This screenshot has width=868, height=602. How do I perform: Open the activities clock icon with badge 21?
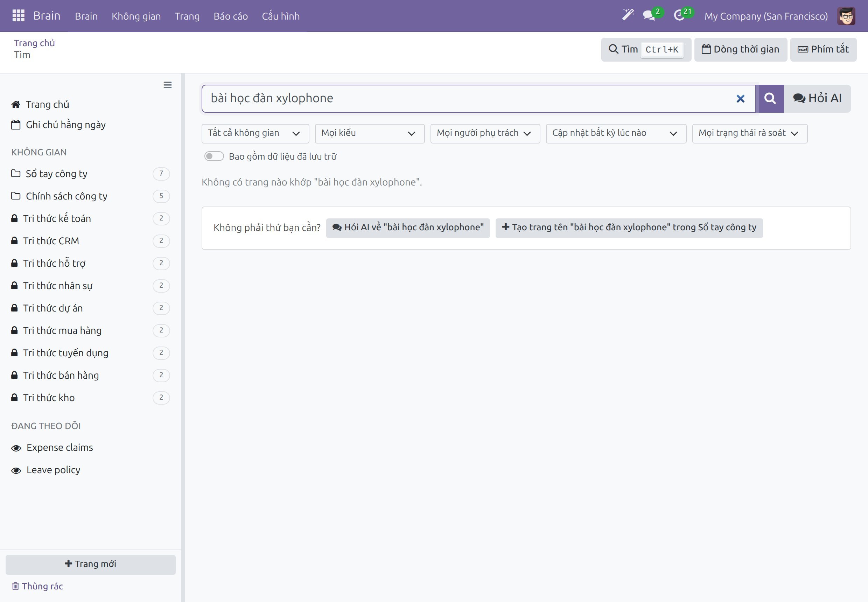(x=683, y=15)
